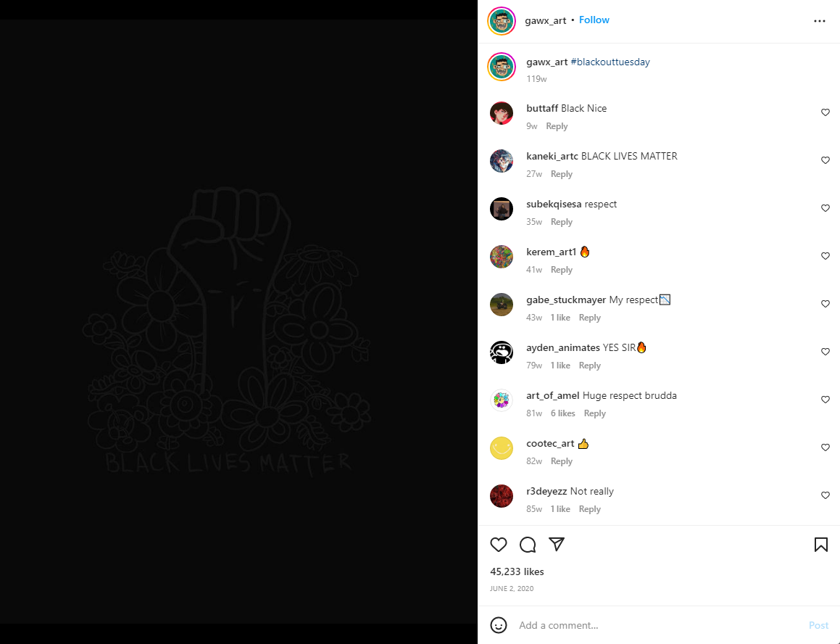Like r3deyezz's comment heart
The width and height of the screenshot is (840, 644).
pos(825,495)
